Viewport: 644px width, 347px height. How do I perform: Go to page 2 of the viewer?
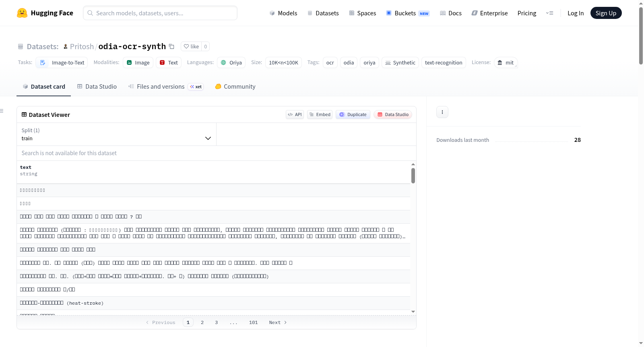pos(202,322)
